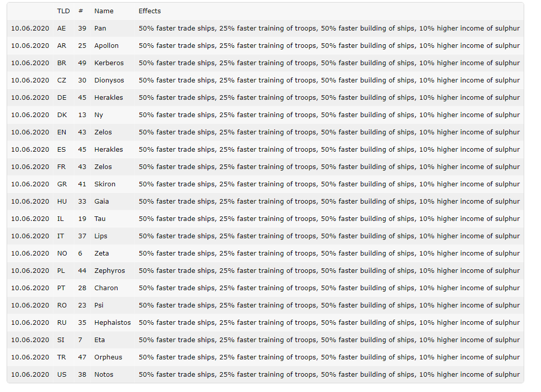
Task: Select the Zephyros name cell
Action: click(109, 270)
